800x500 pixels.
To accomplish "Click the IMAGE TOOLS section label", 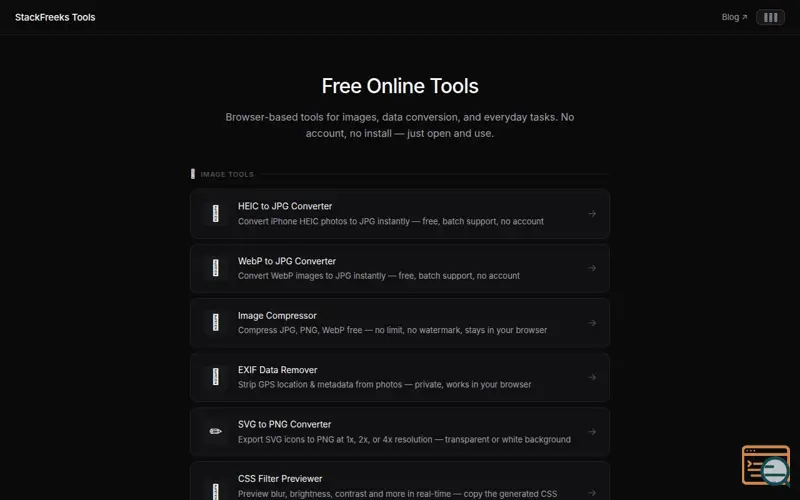I will click(x=227, y=174).
